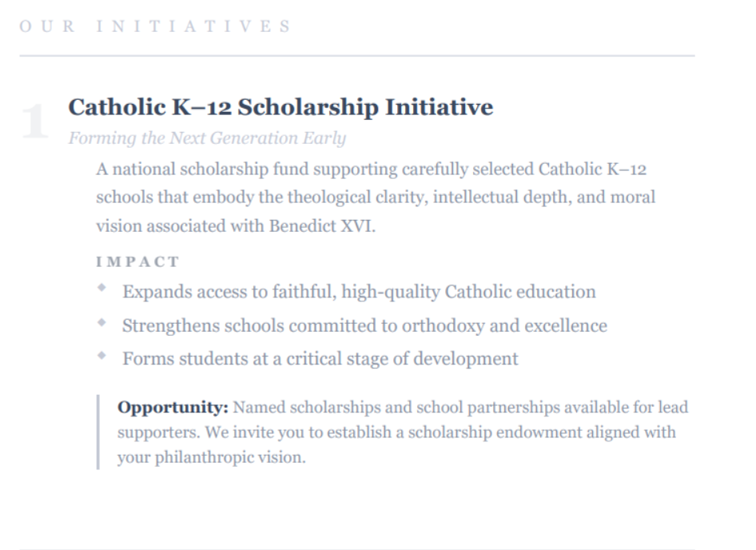Click the diamond bullet beside "Strengthens schools"
Screen dimensions: 756x550
click(101, 323)
